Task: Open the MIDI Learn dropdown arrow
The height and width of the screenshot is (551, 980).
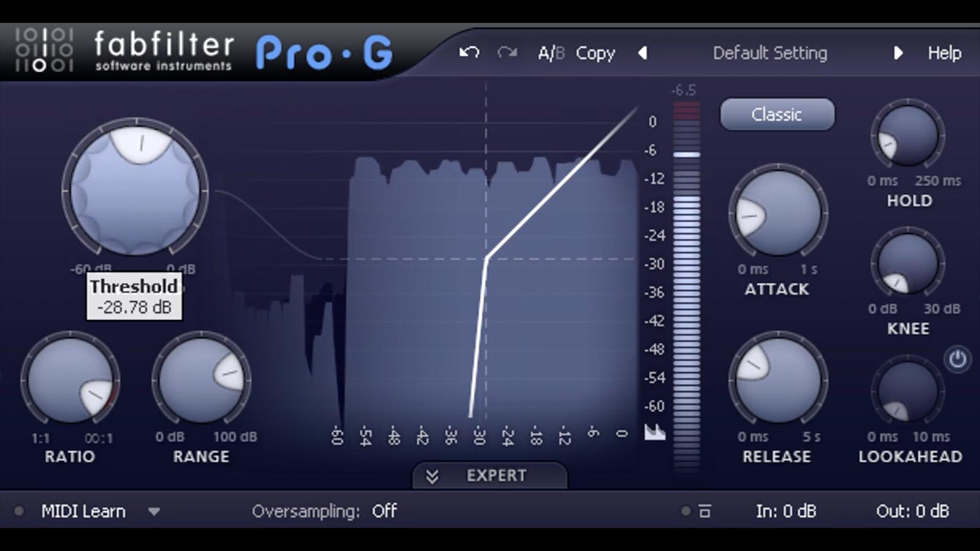Action: coord(154,511)
